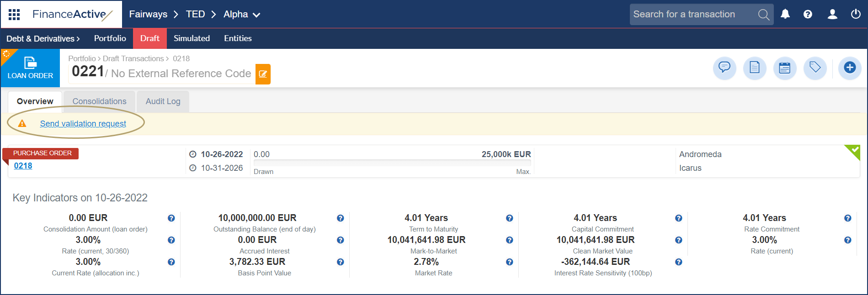The width and height of the screenshot is (868, 295).
Task: Select the Simulated menu item
Action: [192, 39]
